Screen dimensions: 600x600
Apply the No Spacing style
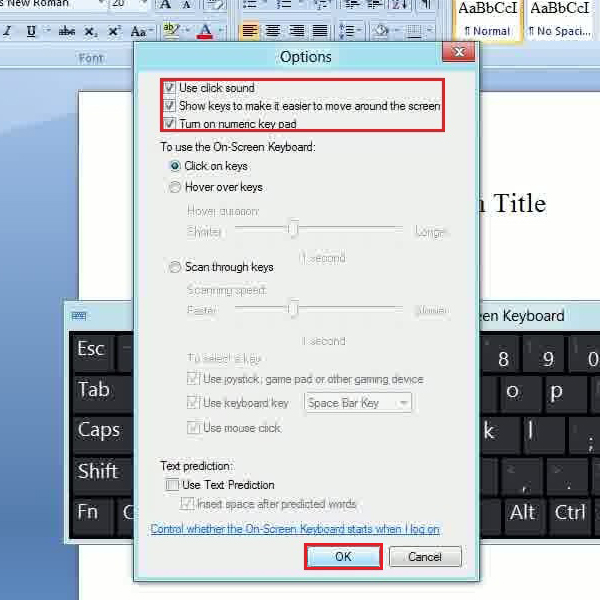[x=559, y=18]
